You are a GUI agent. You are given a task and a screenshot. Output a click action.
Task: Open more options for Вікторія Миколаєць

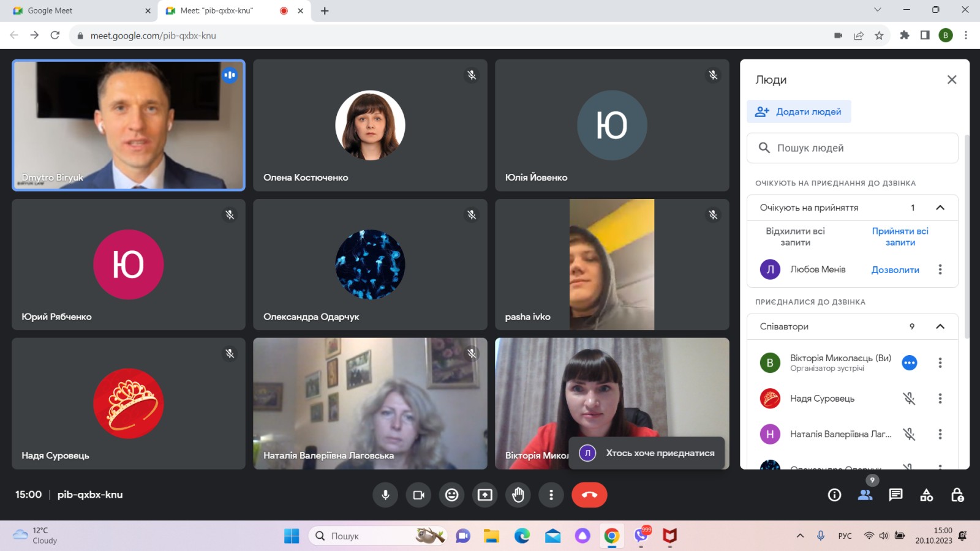coord(940,363)
